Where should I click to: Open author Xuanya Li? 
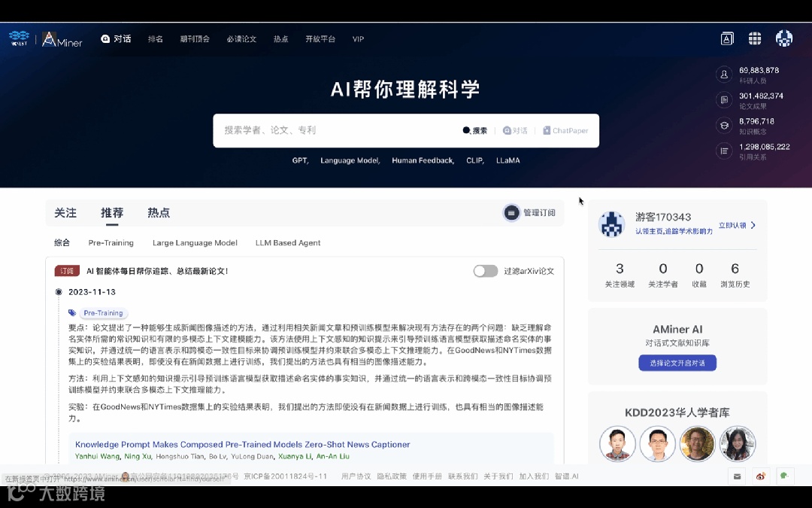pos(295,456)
